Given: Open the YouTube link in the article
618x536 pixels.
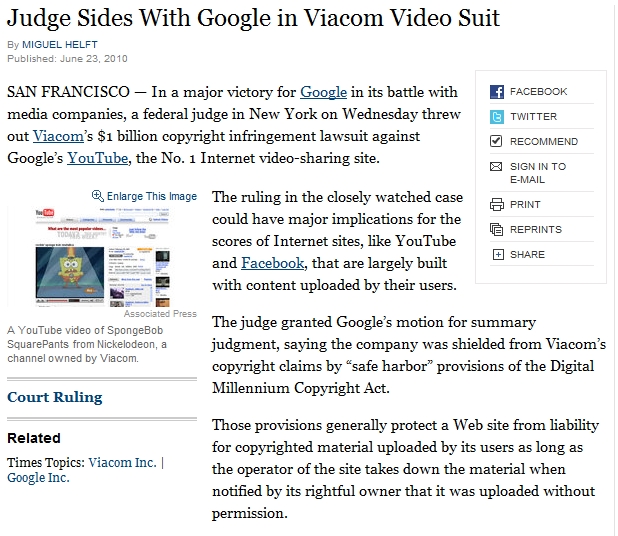Looking at the screenshot, I should (98, 158).
